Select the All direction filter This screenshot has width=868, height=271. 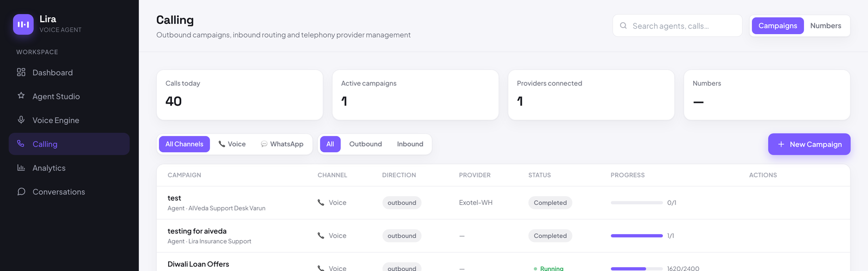(x=330, y=144)
